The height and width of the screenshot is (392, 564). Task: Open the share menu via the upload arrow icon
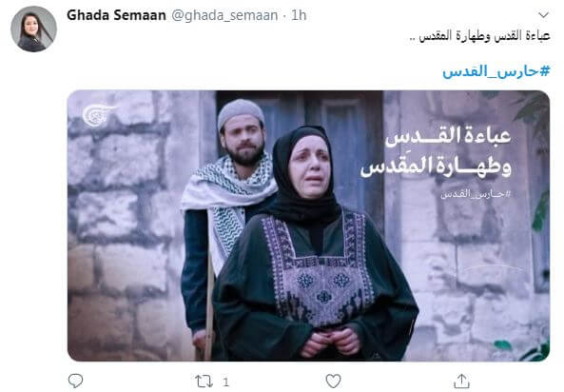(x=461, y=381)
